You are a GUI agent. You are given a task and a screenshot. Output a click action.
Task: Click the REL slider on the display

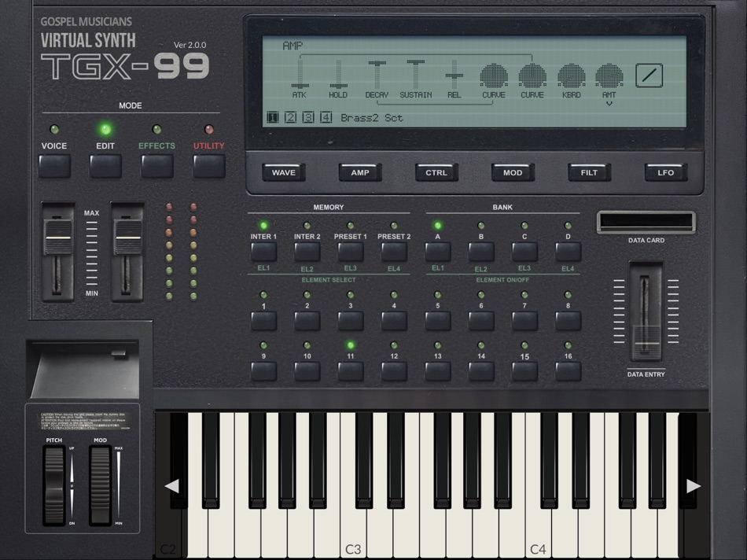pos(454,74)
